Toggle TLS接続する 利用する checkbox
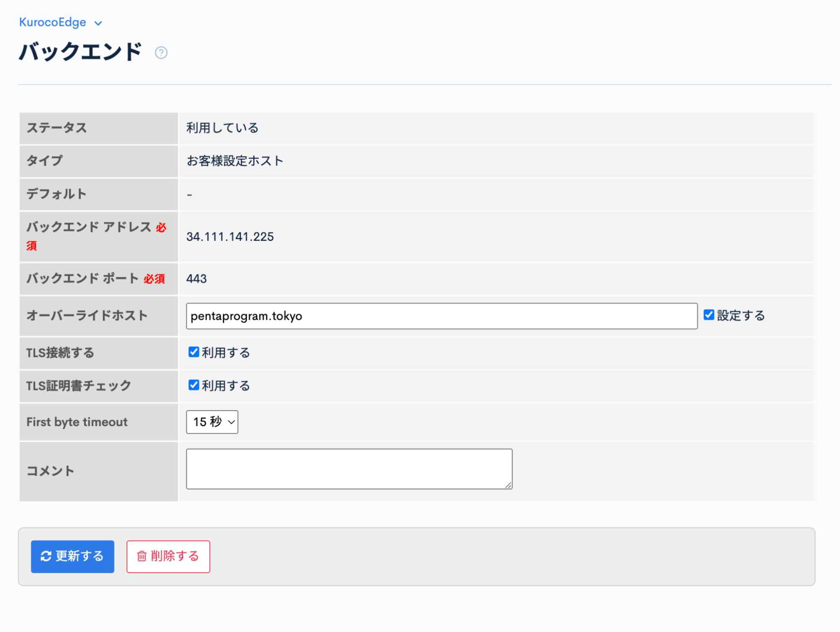 point(194,352)
